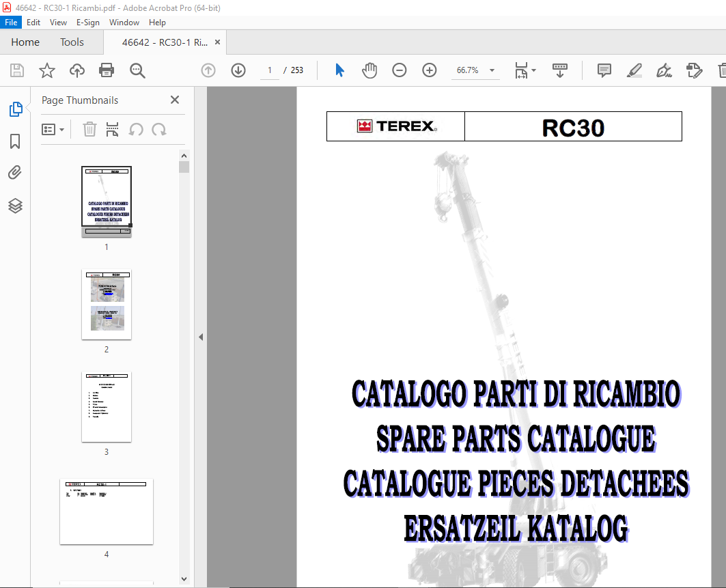Rotate page clockwise

159,129
